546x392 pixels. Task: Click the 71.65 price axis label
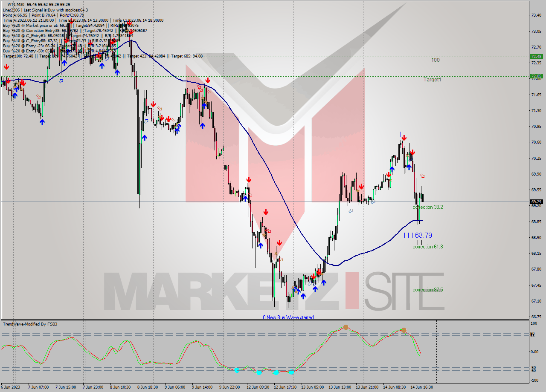coord(537,95)
